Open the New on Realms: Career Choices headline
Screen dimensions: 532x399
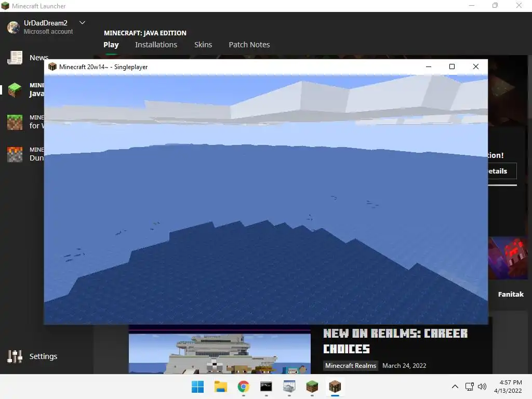(395, 341)
